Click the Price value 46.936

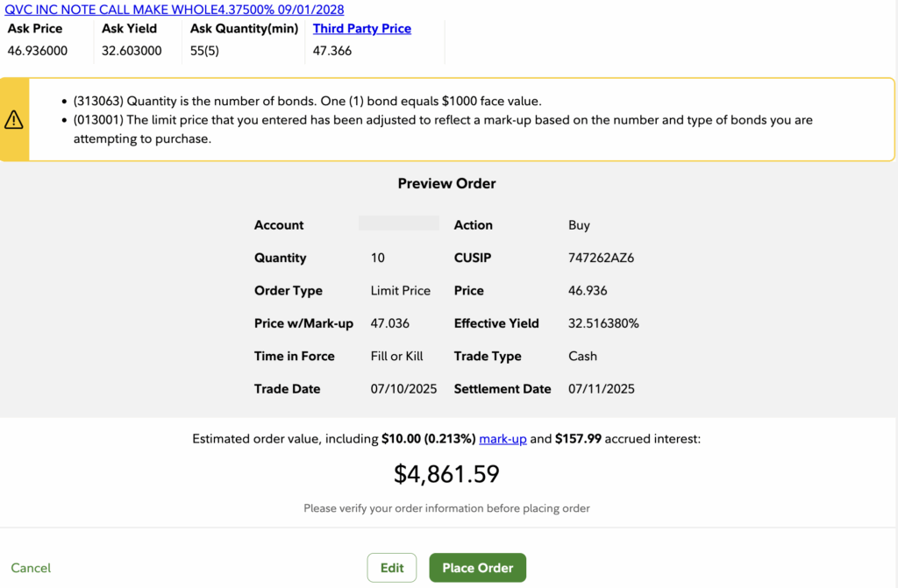[588, 290]
